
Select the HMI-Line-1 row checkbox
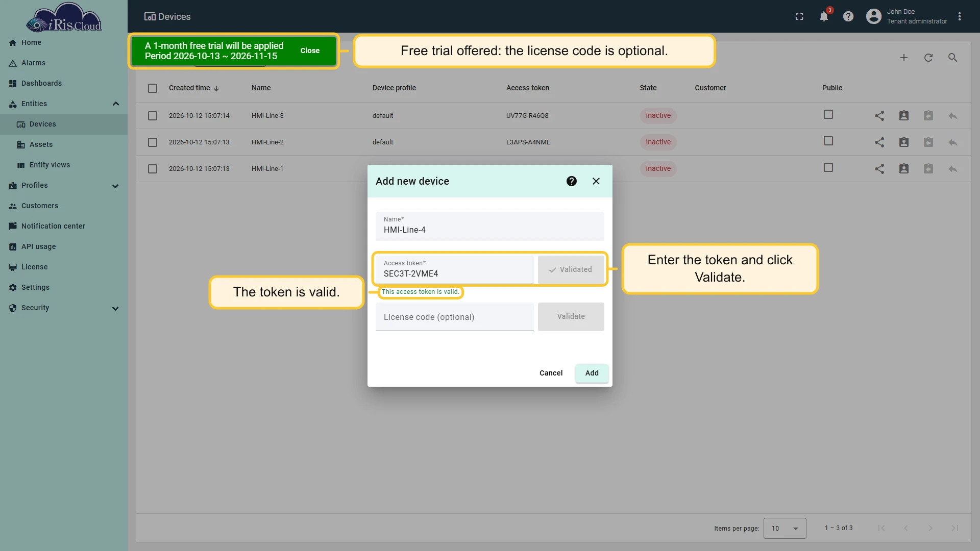click(x=153, y=169)
